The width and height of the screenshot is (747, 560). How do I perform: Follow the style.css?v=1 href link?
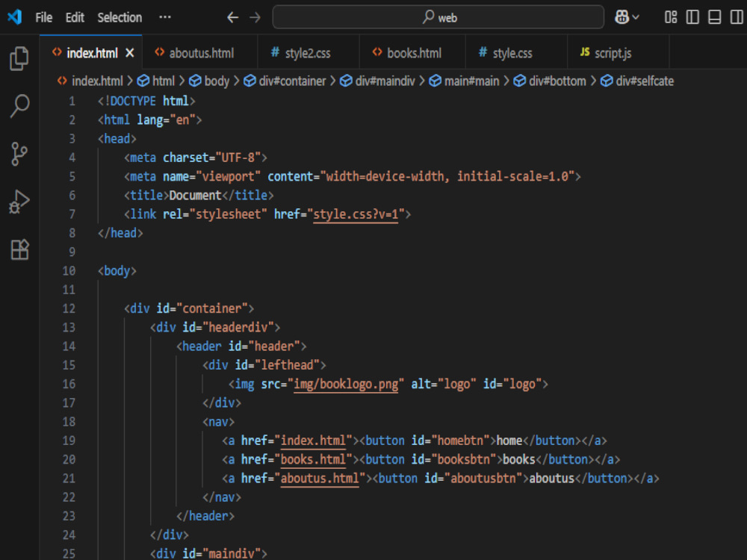[x=356, y=214]
